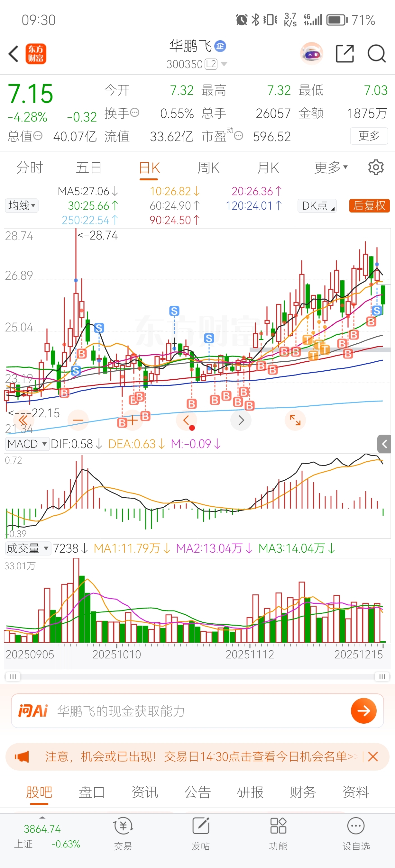The height and width of the screenshot is (868, 395).
Task: Tap the double-left fast scroll chart button
Action: pyautogui.click(x=23, y=420)
